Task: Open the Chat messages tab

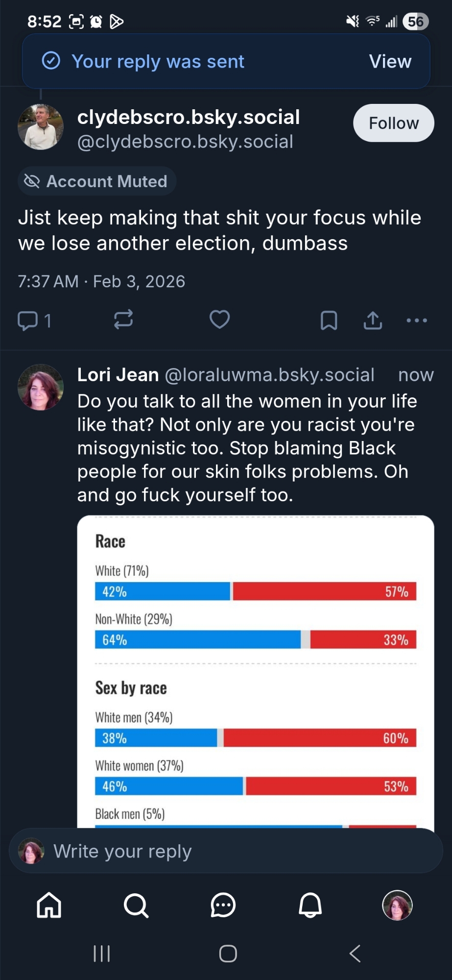Action: point(223,905)
